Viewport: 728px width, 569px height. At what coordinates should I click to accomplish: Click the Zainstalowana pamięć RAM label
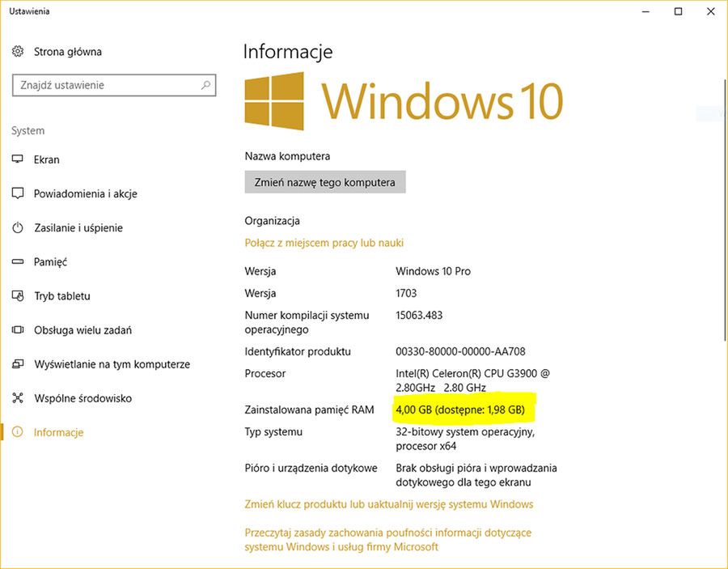coord(309,410)
